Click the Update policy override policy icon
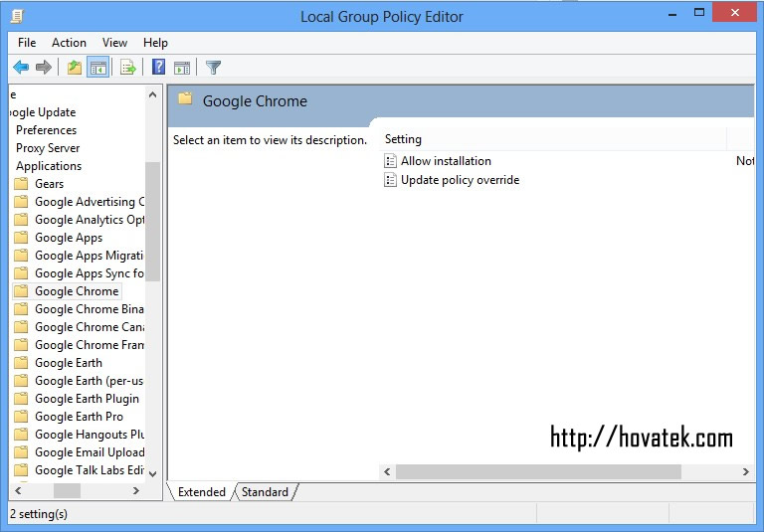The height and width of the screenshot is (532, 764). click(390, 180)
